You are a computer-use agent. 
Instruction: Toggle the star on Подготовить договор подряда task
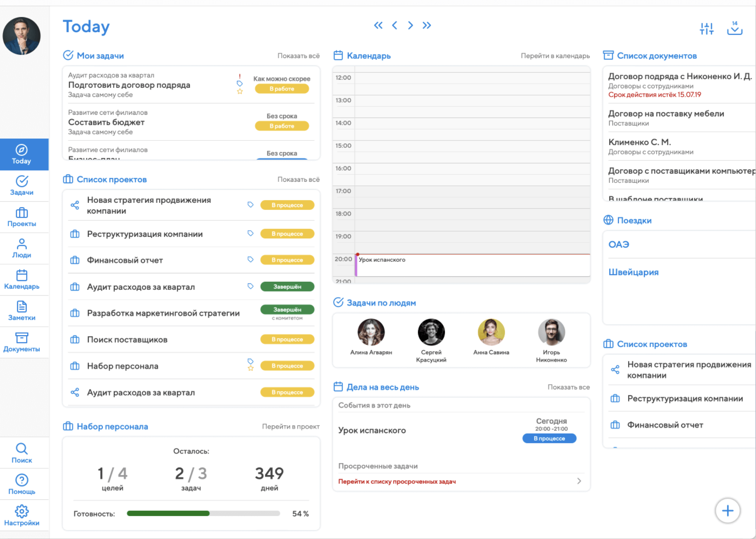240,91
